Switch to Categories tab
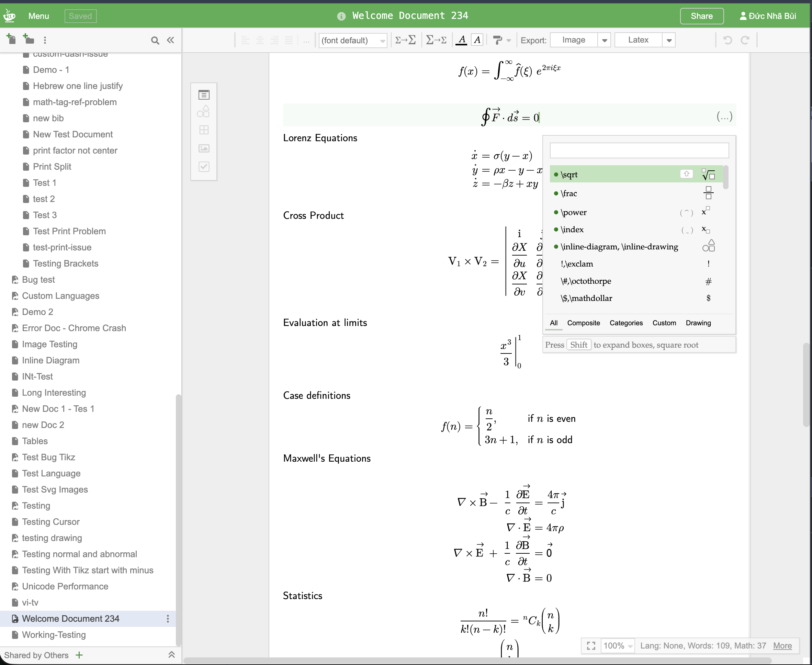The width and height of the screenshot is (812, 665). 626,323
